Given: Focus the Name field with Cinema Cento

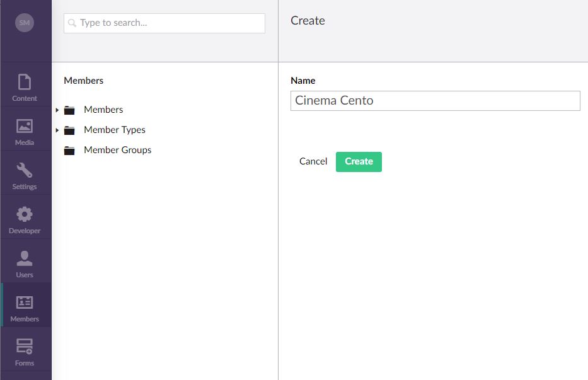Looking at the screenshot, I should click(x=435, y=101).
